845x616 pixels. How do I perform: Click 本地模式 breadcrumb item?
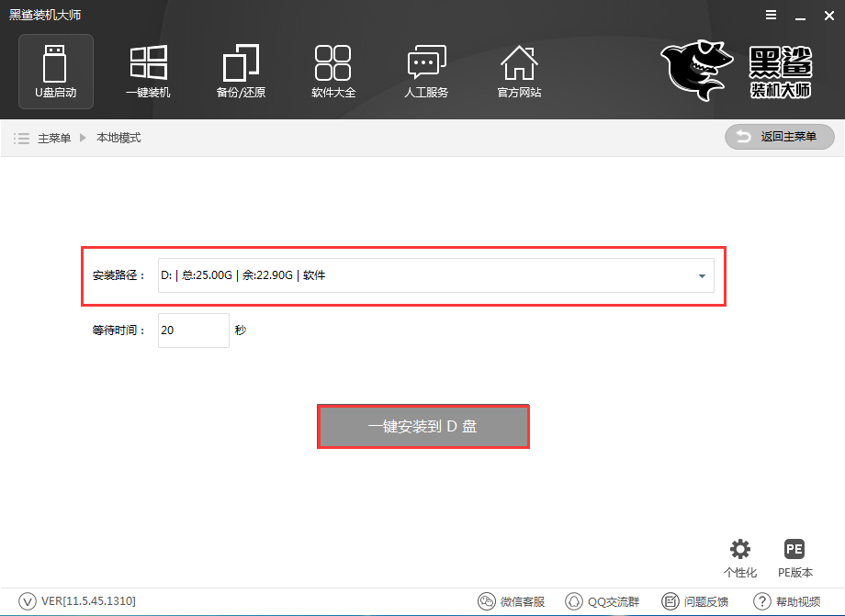pos(118,138)
